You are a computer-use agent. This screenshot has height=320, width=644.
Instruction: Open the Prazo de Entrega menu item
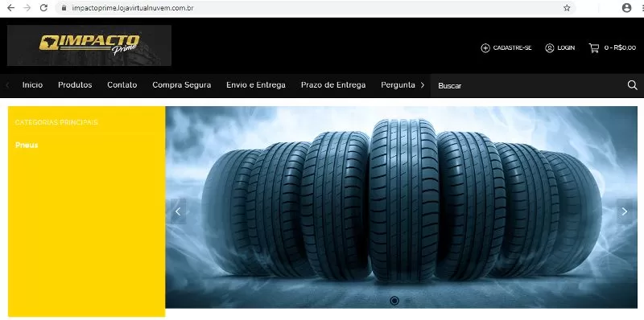(x=333, y=85)
